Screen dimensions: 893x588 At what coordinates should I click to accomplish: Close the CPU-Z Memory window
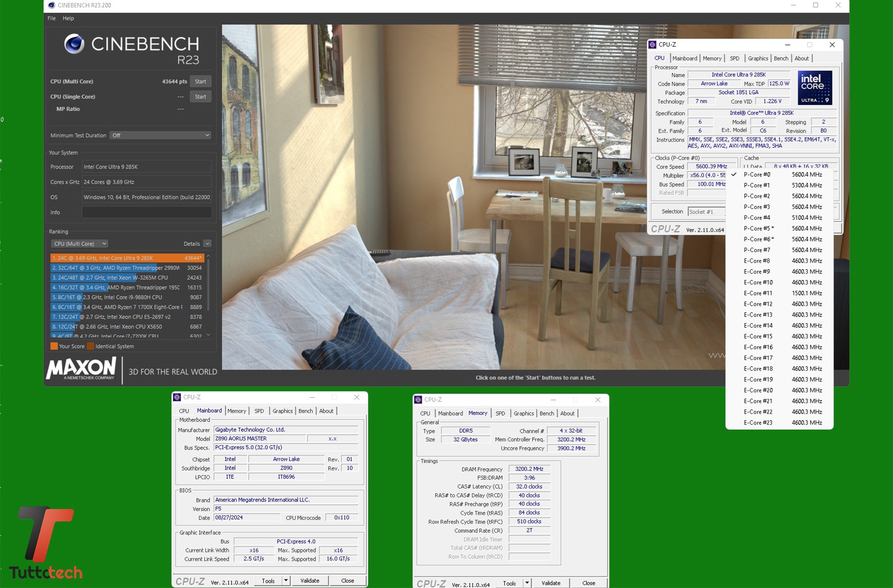point(598,400)
